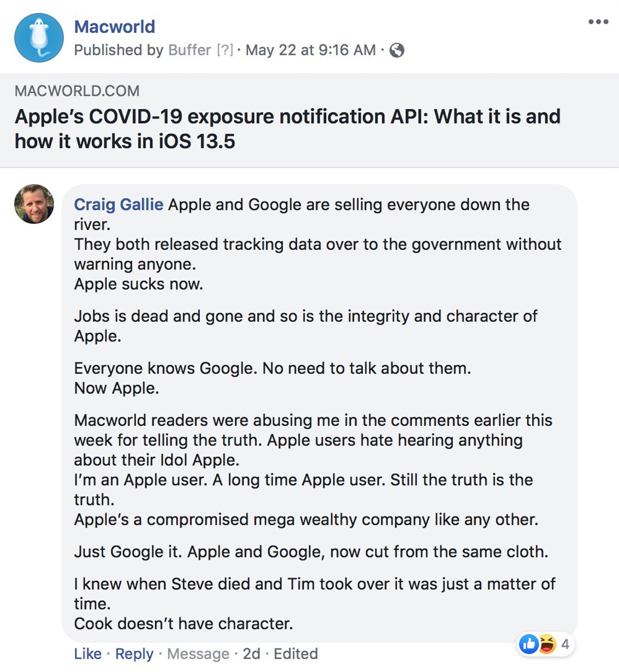Viewport: 619px width, 672px height.
Task: Open the COVID-19 exposure notification API article headline
Action: pyautogui.click(x=287, y=128)
